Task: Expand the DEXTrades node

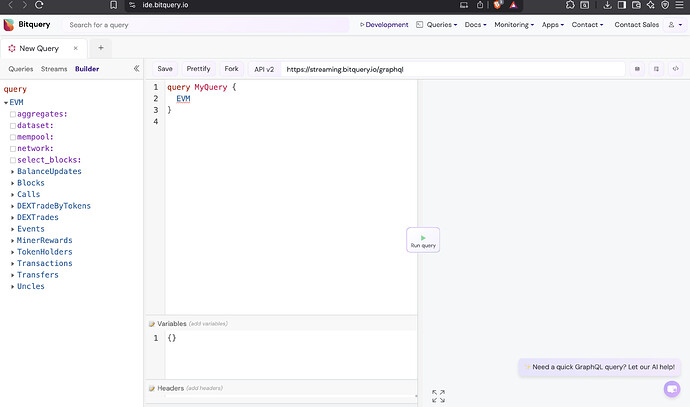Action: pos(12,217)
